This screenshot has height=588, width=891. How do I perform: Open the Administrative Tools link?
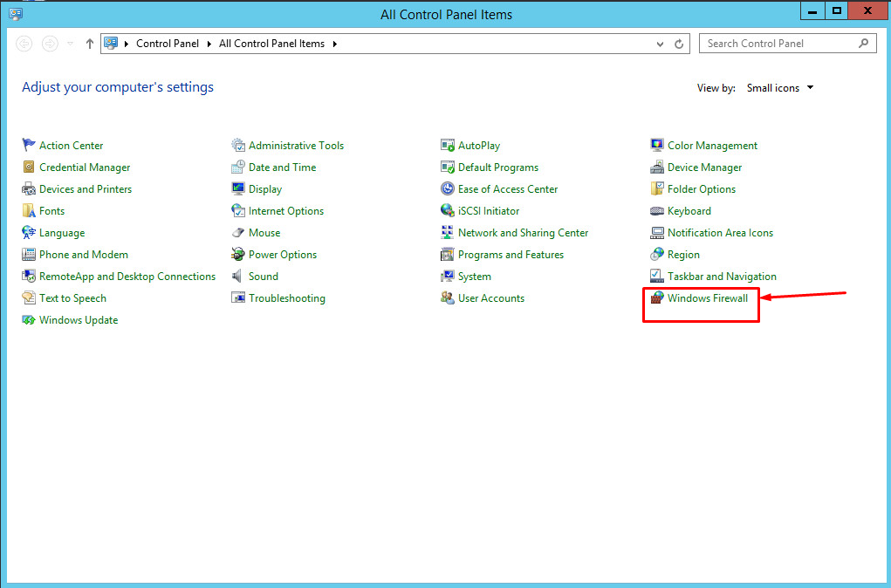point(296,145)
